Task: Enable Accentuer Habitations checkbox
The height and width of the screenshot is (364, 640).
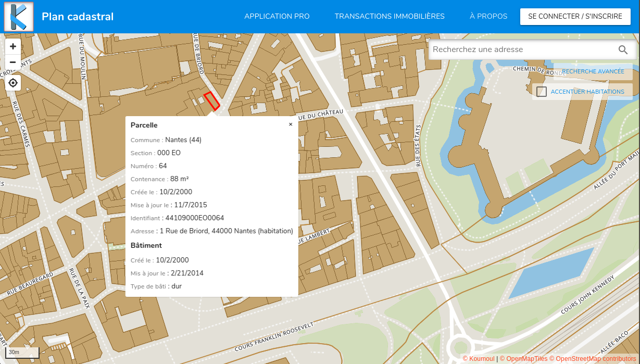Action: 542,92
